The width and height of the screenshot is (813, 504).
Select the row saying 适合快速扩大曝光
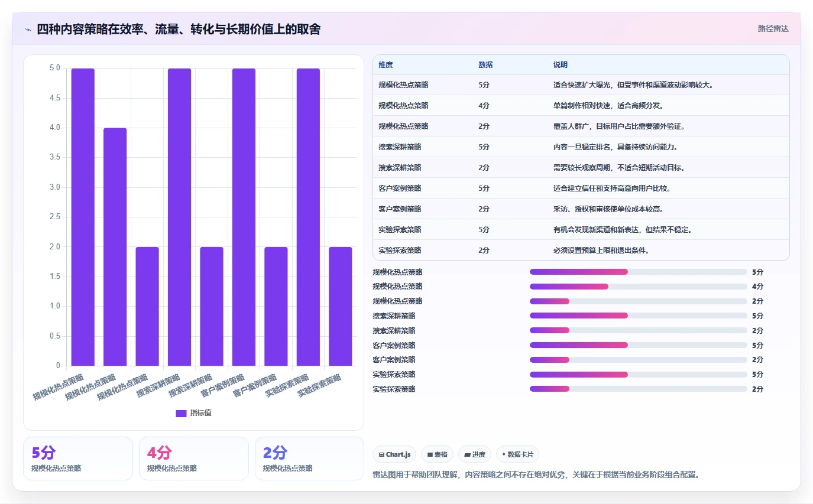tap(581, 85)
